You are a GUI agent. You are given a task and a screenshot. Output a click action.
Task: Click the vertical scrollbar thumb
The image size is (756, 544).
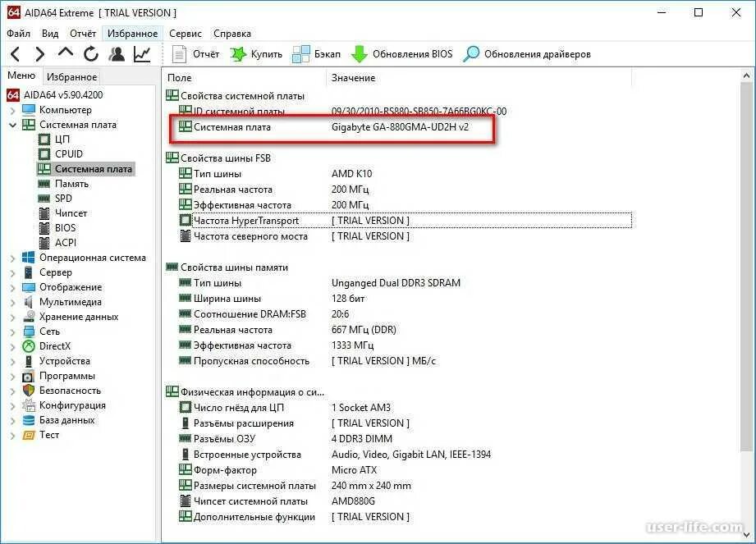tap(746, 267)
